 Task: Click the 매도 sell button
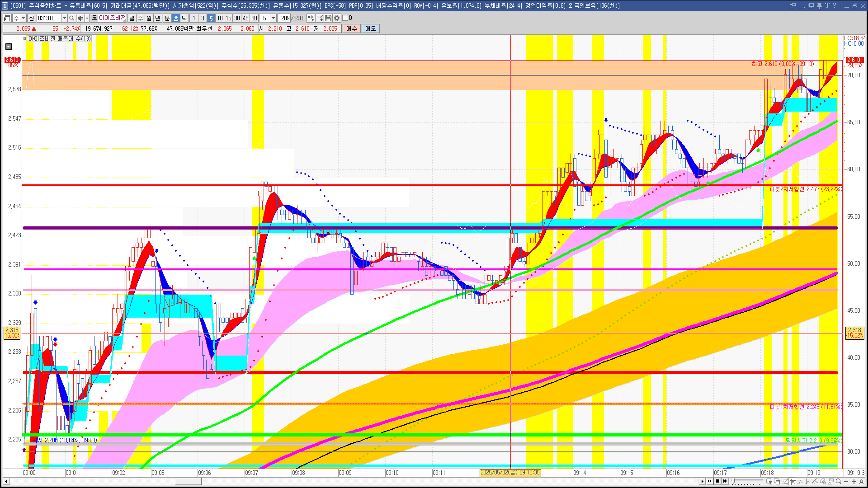pos(370,28)
